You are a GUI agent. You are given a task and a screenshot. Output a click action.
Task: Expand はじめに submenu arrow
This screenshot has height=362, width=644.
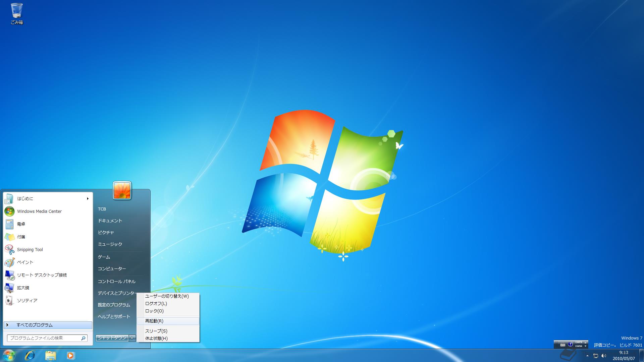[88, 199]
